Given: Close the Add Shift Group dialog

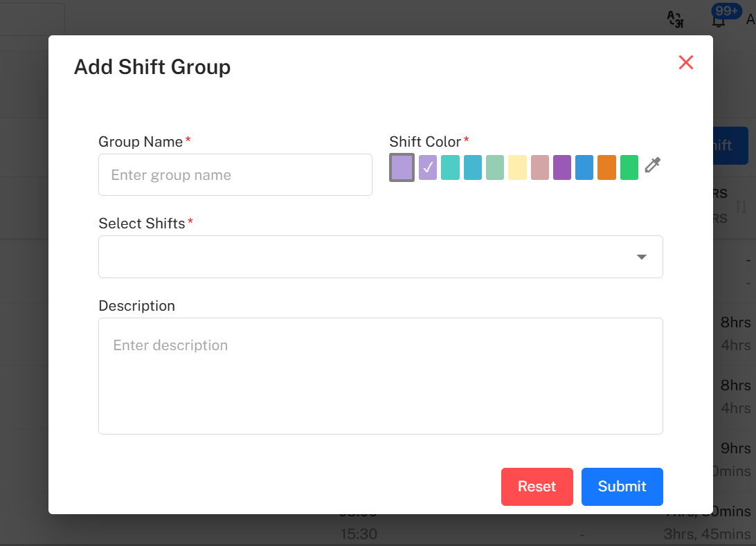Looking at the screenshot, I should (x=685, y=62).
